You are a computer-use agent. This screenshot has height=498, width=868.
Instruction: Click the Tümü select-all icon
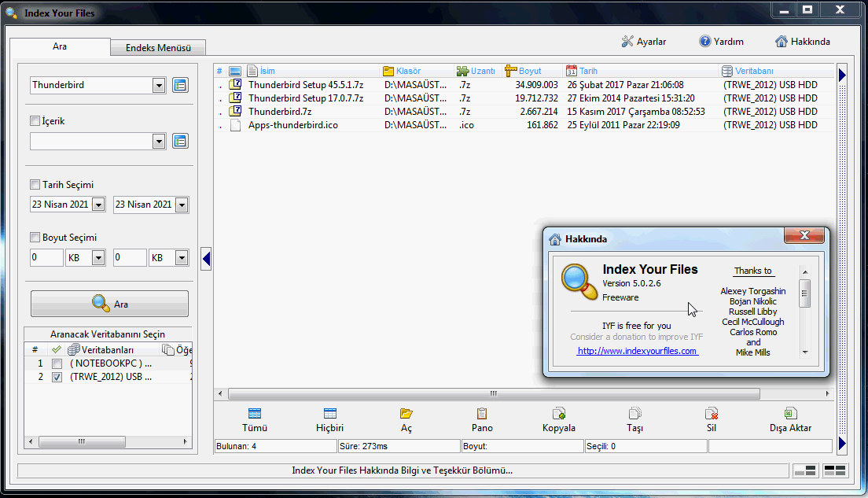point(255,413)
